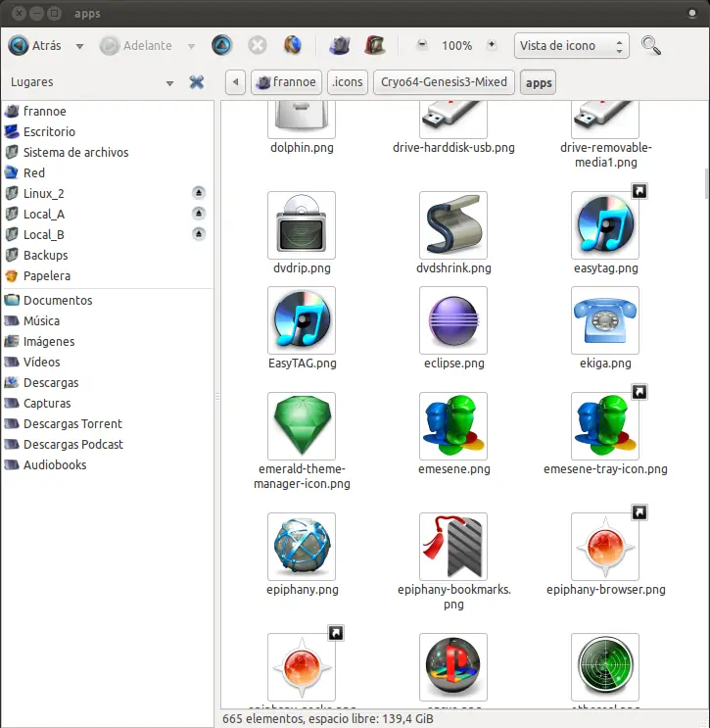Screen dimensions: 710x728
Task: Open the home folder toolbar icon
Action: [x=340, y=45]
